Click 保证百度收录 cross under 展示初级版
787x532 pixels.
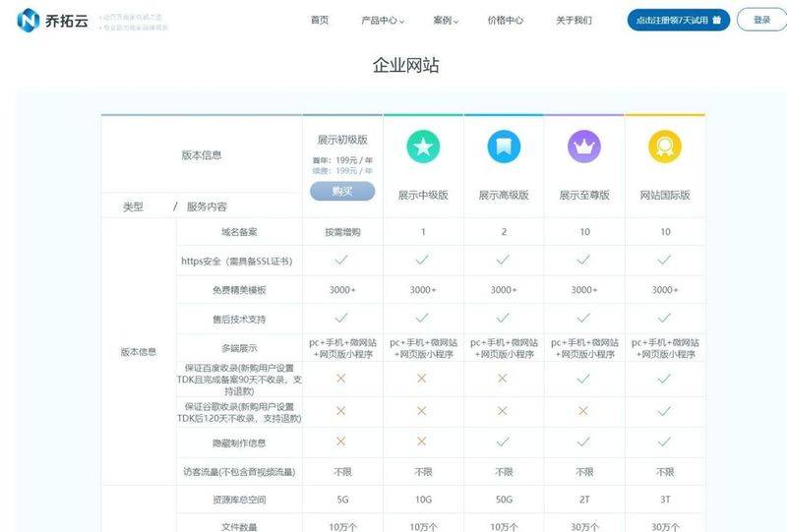[x=340, y=379]
